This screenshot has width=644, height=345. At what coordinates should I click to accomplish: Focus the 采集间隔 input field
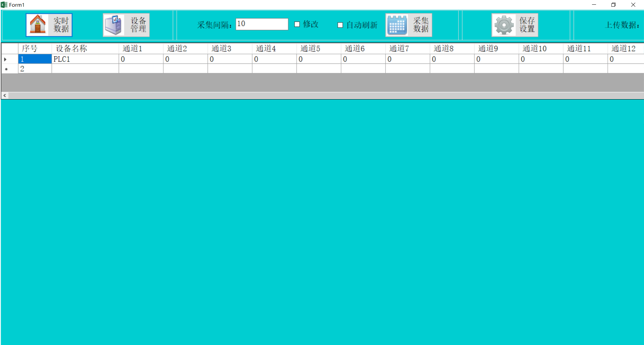pos(262,24)
